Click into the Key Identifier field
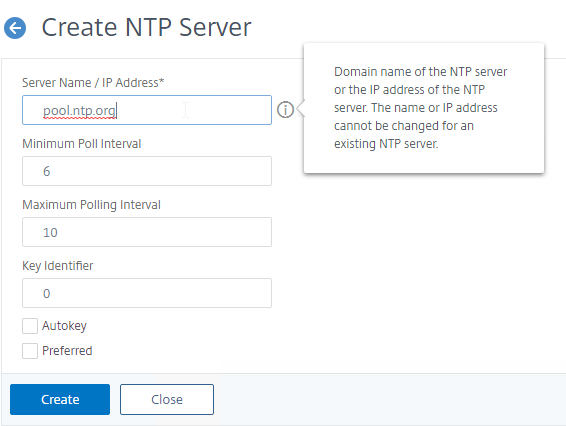 pos(147,293)
